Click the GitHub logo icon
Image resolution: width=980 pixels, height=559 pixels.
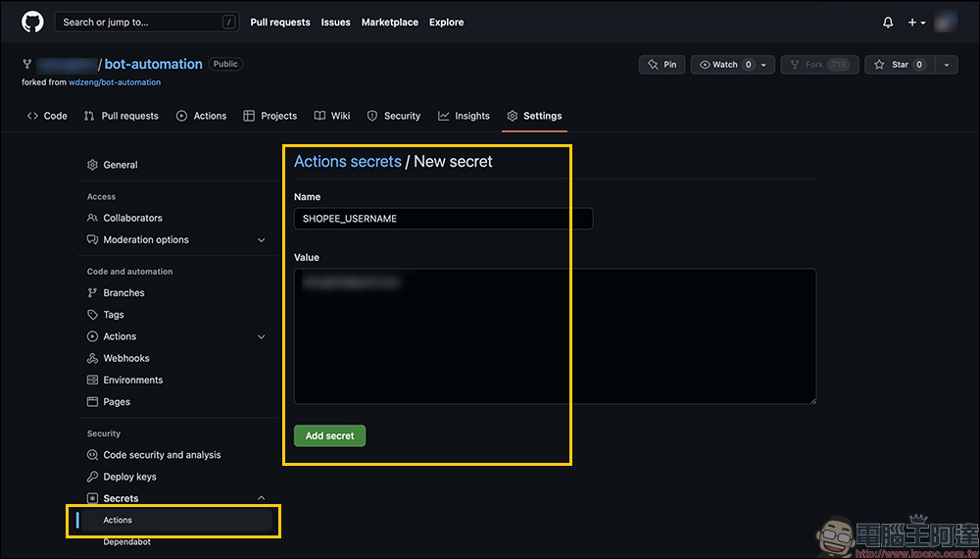[x=32, y=22]
